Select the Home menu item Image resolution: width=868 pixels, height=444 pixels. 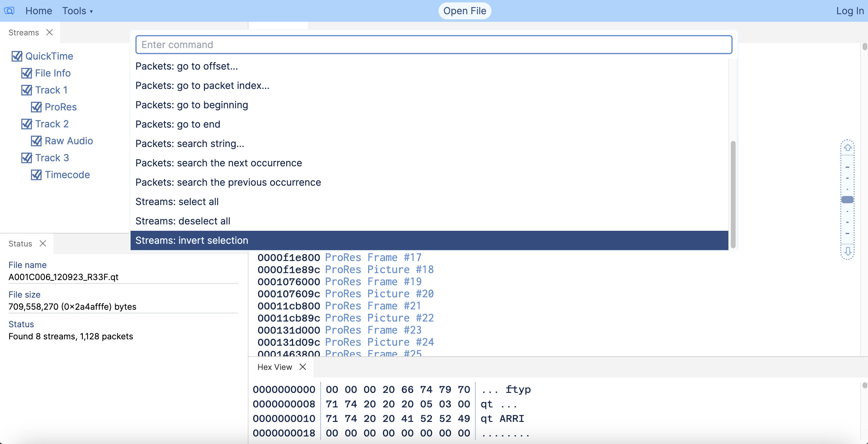[38, 11]
